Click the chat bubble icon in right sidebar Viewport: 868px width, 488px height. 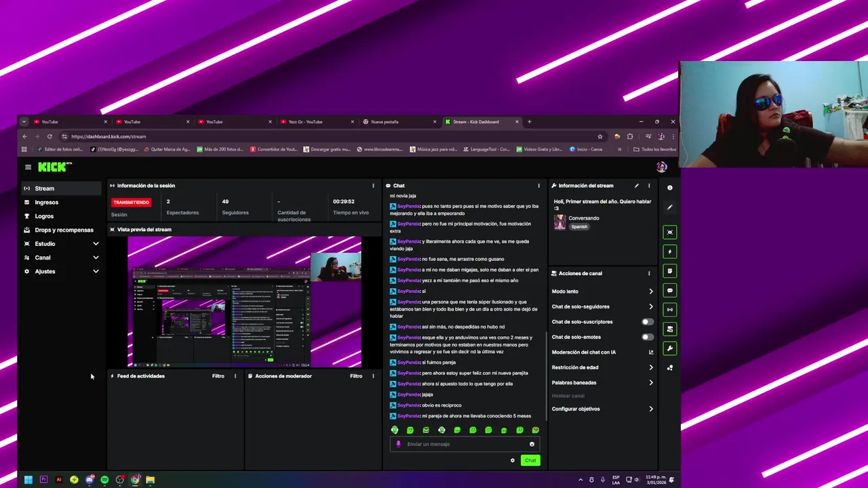(x=670, y=291)
